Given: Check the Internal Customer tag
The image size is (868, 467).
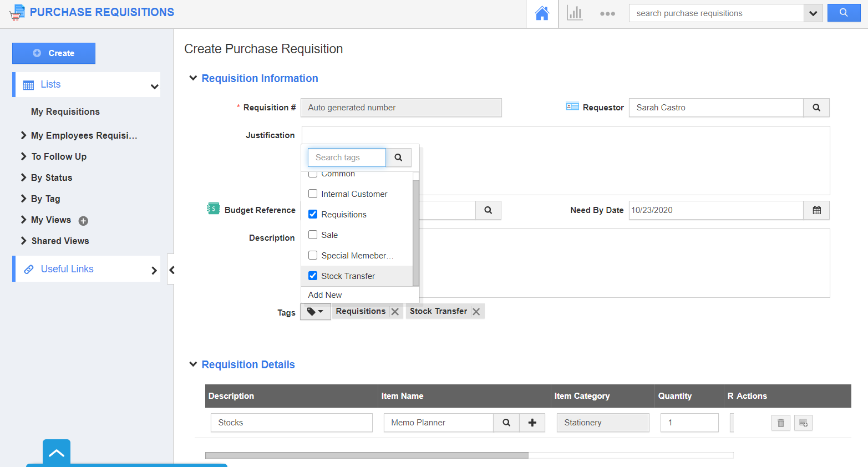Looking at the screenshot, I should coord(313,194).
